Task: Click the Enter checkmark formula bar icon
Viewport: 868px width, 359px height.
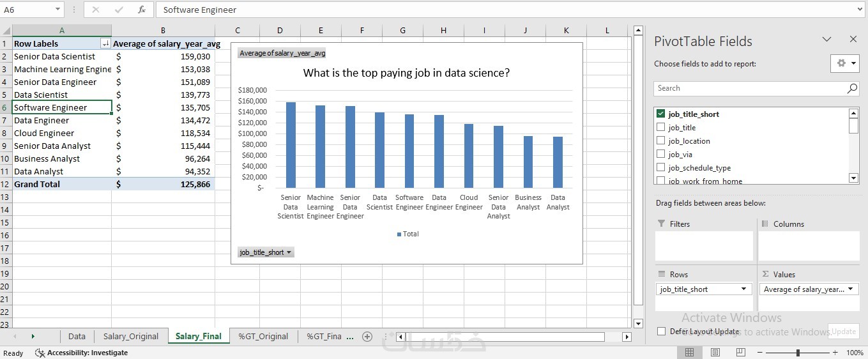Action: point(119,10)
